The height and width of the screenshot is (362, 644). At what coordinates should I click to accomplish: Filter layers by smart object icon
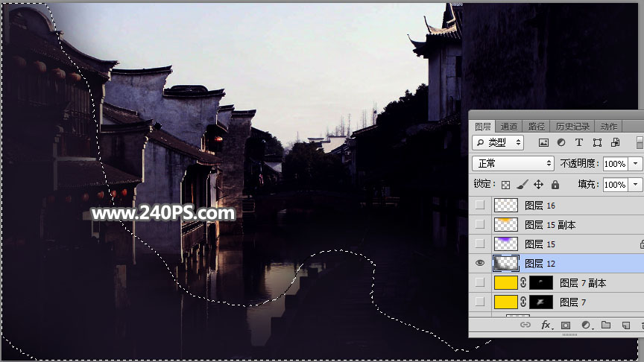pyautogui.click(x=615, y=142)
